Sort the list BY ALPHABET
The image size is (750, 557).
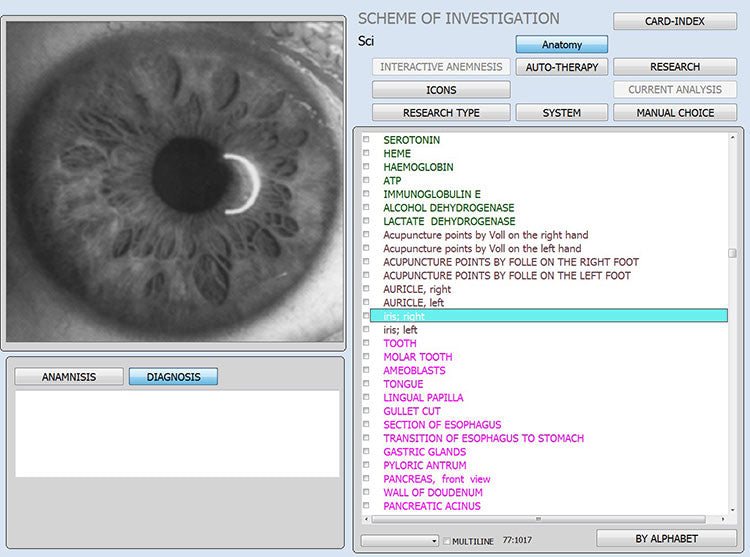click(x=666, y=539)
